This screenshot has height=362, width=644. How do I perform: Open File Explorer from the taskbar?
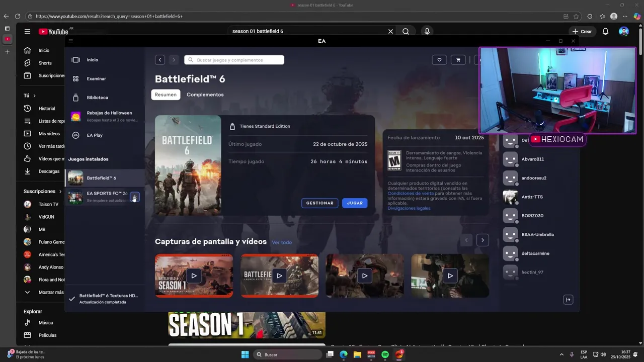[357, 354]
